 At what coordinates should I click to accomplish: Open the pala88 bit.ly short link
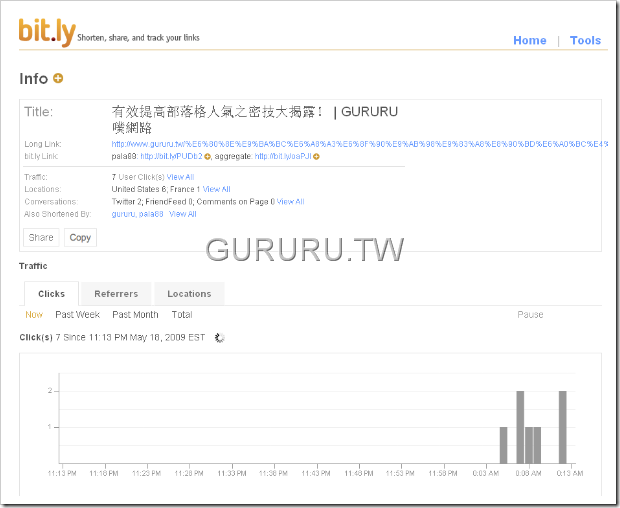coord(172,157)
